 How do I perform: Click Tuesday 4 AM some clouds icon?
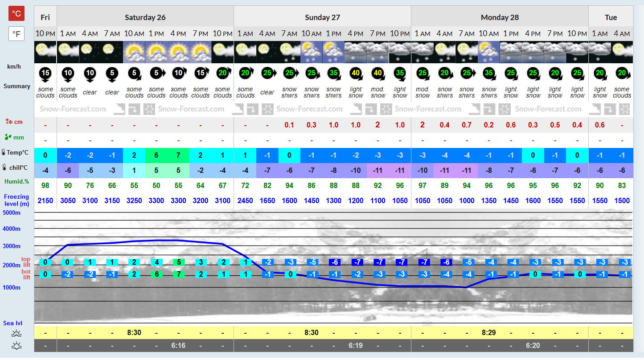tap(622, 52)
